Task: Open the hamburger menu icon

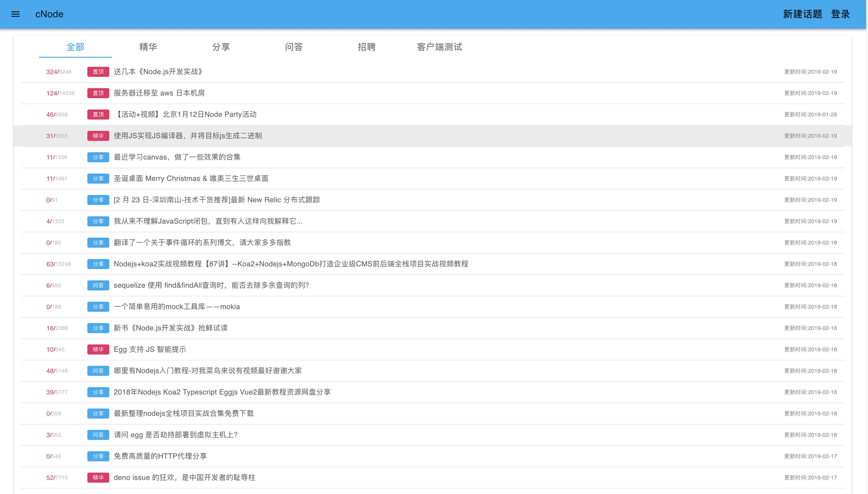Action: 15,14
